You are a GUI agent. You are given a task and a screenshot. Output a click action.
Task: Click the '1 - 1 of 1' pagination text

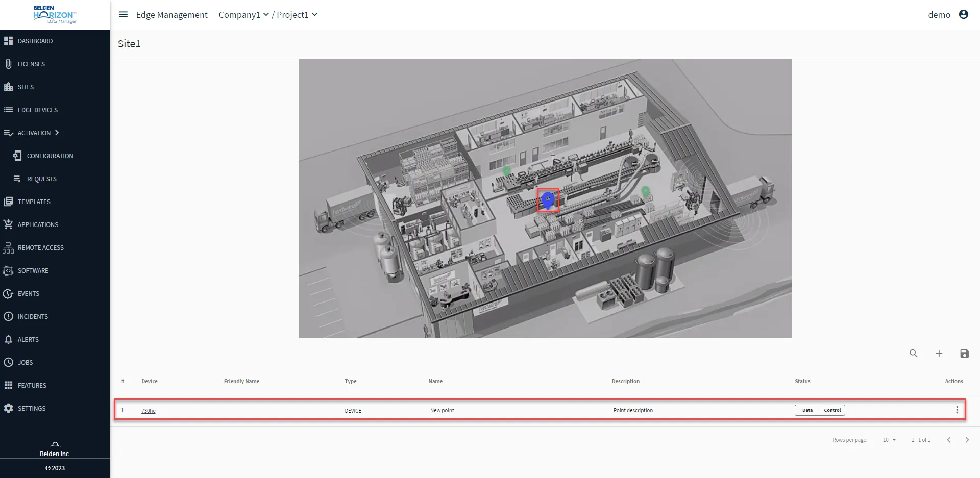coord(921,440)
